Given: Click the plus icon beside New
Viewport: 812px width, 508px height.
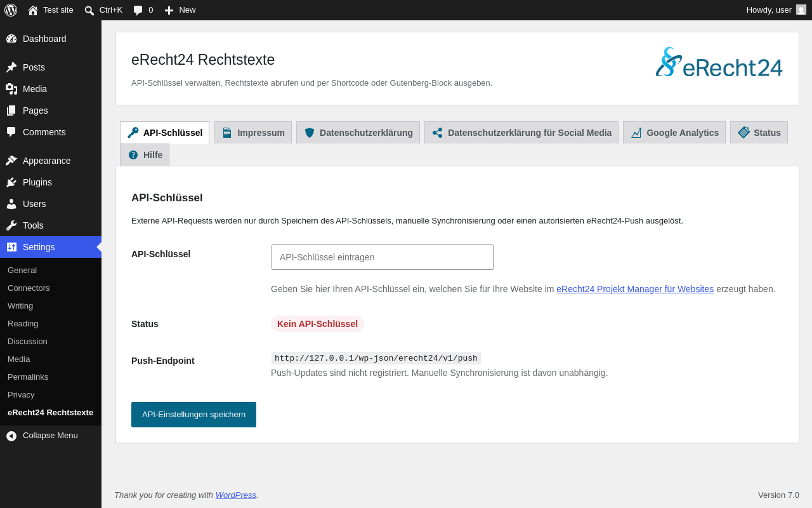Looking at the screenshot, I should click(x=169, y=10).
